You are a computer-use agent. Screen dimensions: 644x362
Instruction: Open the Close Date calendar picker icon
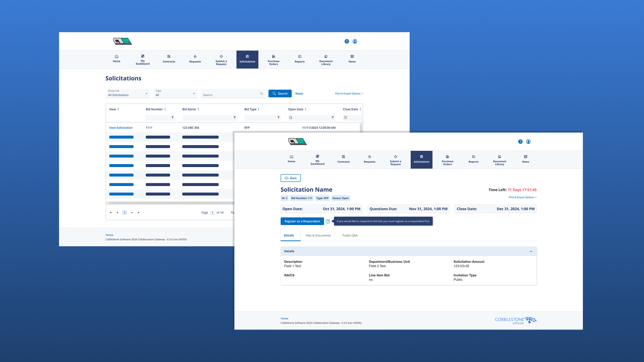[345, 118]
